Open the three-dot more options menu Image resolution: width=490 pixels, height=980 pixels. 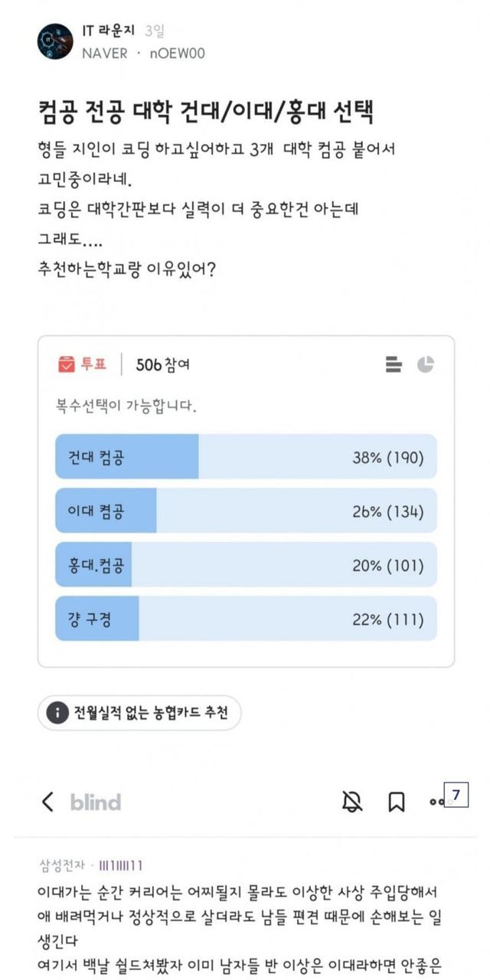[x=435, y=802]
